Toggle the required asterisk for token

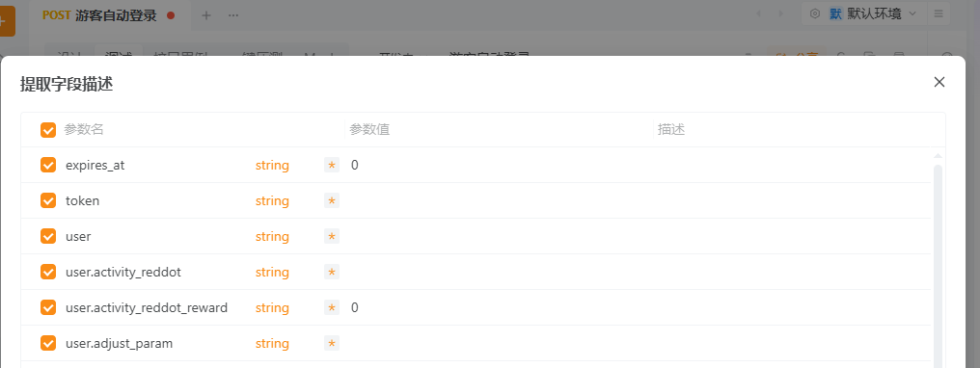(x=332, y=200)
